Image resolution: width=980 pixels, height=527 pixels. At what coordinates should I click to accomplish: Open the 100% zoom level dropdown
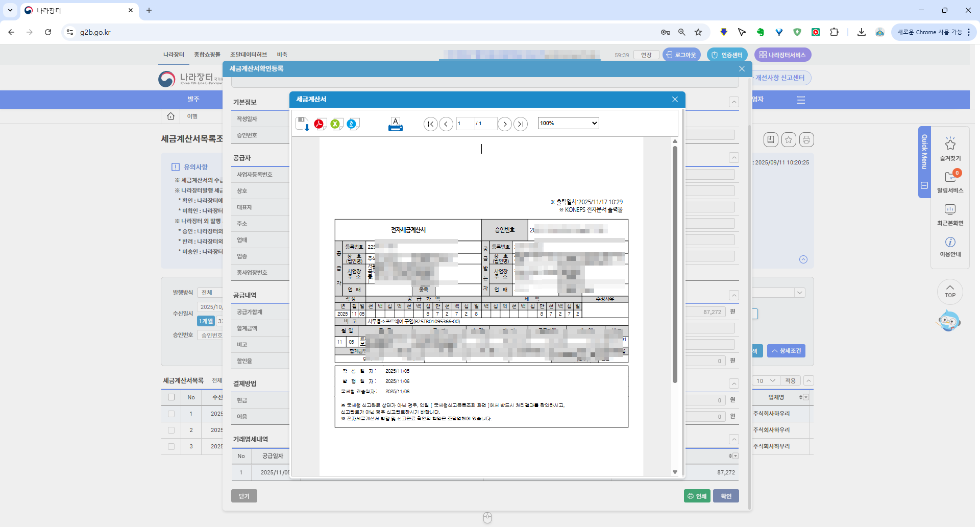click(568, 123)
